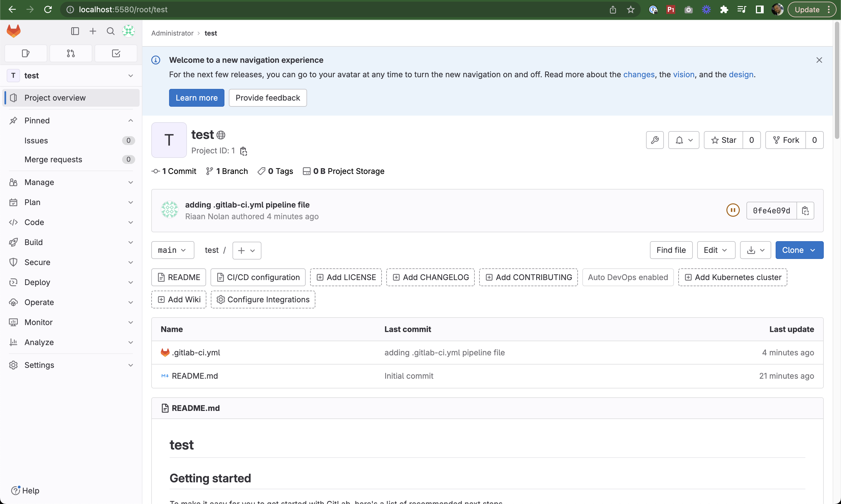Expand the Operate menu
The height and width of the screenshot is (504, 841).
pyautogui.click(x=71, y=303)
